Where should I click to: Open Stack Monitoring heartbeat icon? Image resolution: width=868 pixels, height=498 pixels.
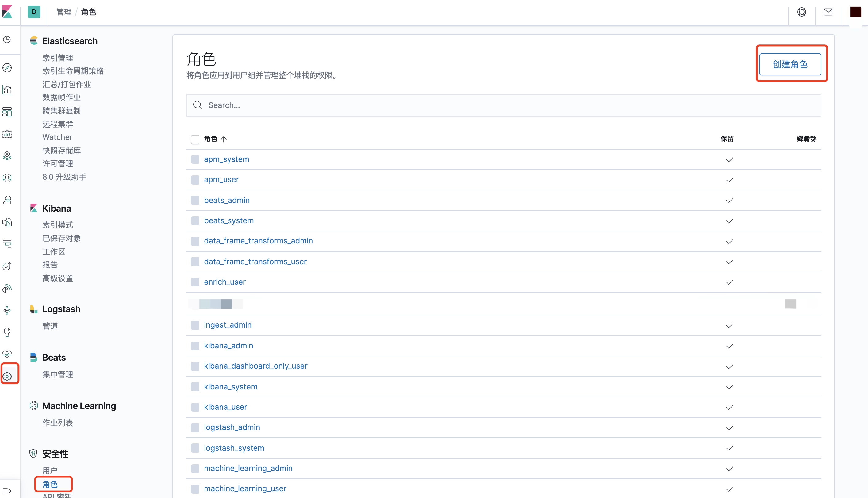pos(7,354)
